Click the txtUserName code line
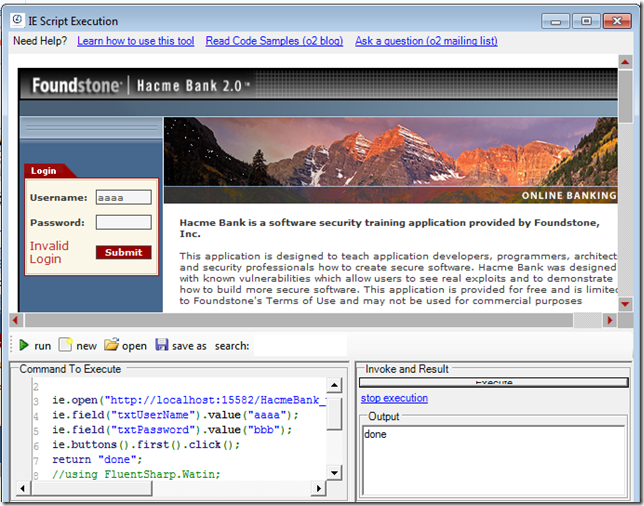Screen dimensions: 644x506 [175, 415]
